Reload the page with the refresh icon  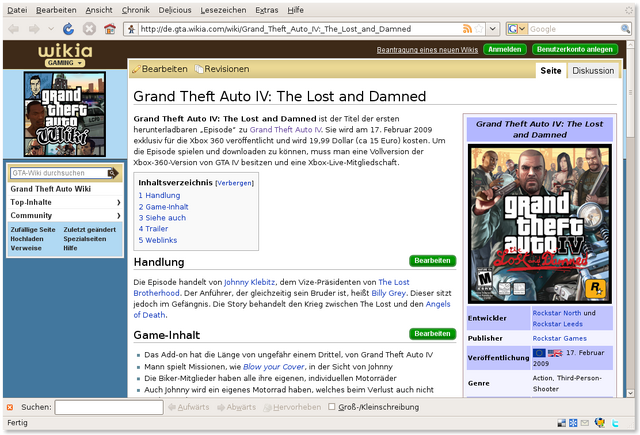click(68, 29)
